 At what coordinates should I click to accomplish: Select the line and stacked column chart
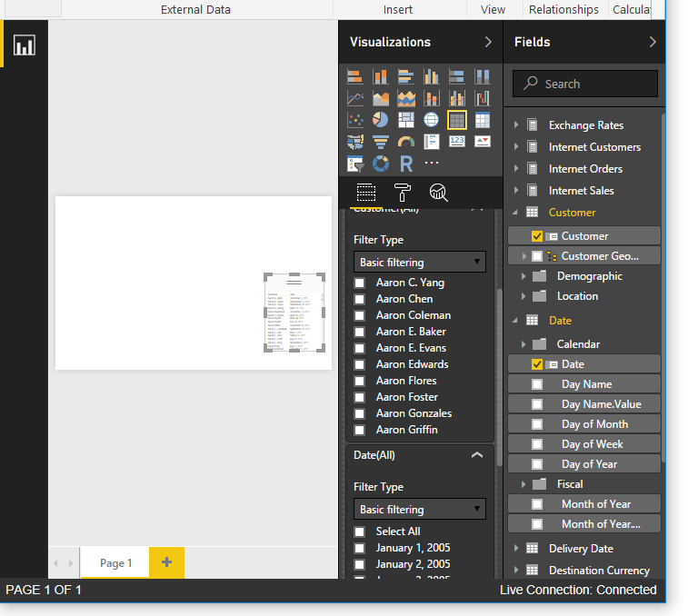(432, 98)
